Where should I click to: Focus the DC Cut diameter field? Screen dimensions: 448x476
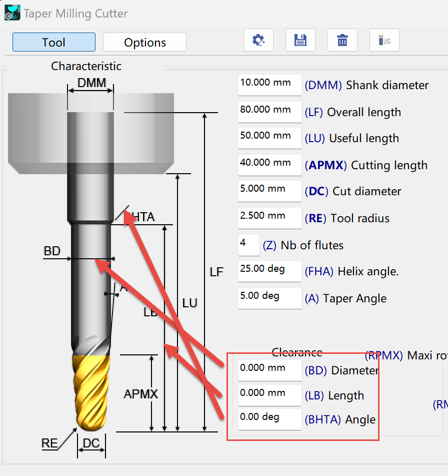[x=269, y=191]
